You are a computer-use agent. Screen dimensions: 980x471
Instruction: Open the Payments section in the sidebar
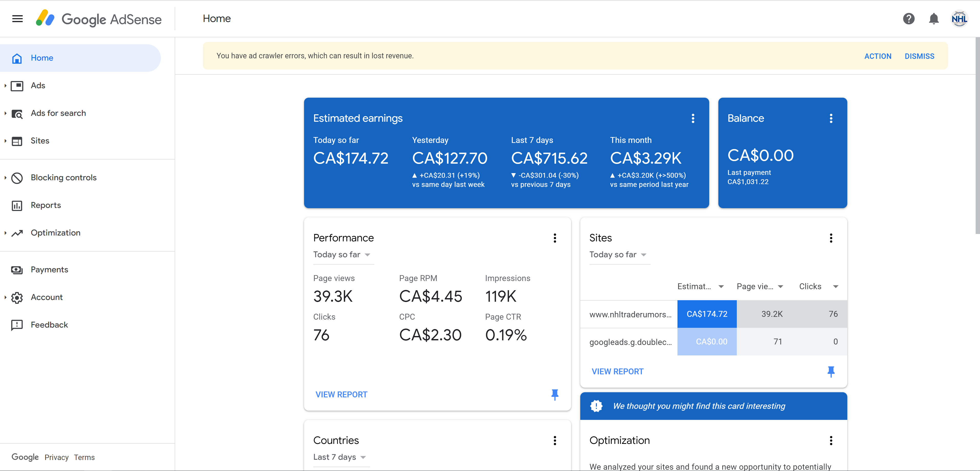[x=50, y=269]
